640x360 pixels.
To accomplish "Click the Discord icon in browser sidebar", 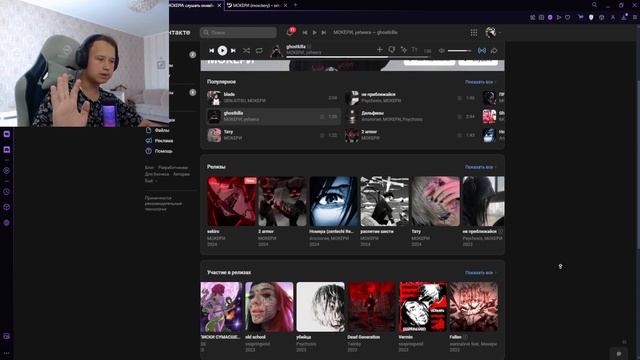I will (7, 150).
